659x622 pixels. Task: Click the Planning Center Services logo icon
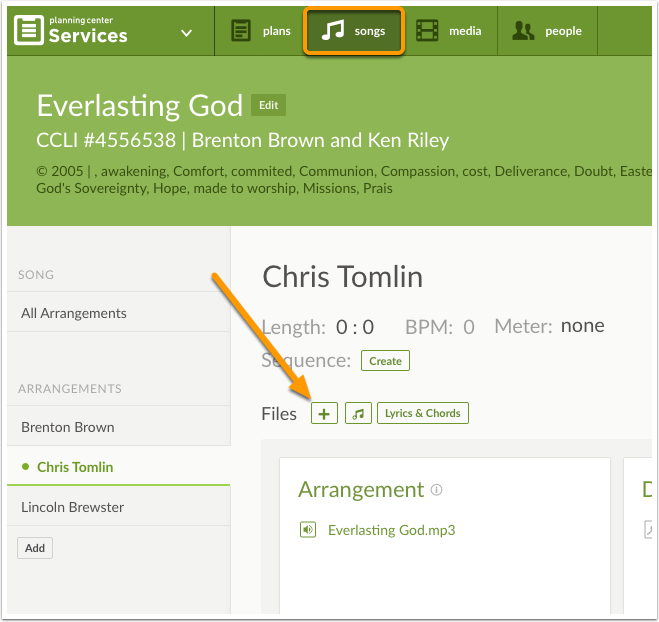(29, 30)
